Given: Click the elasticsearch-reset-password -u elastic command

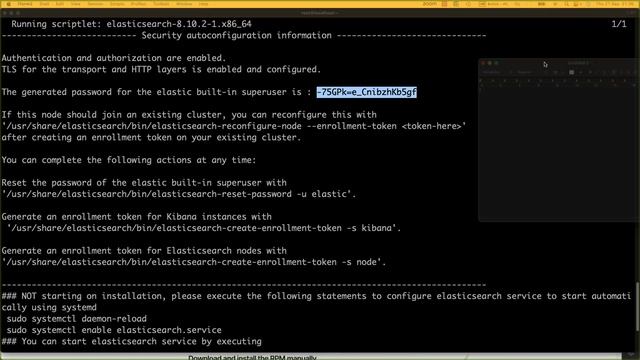Looking at the screenshot, I should 179,194.
